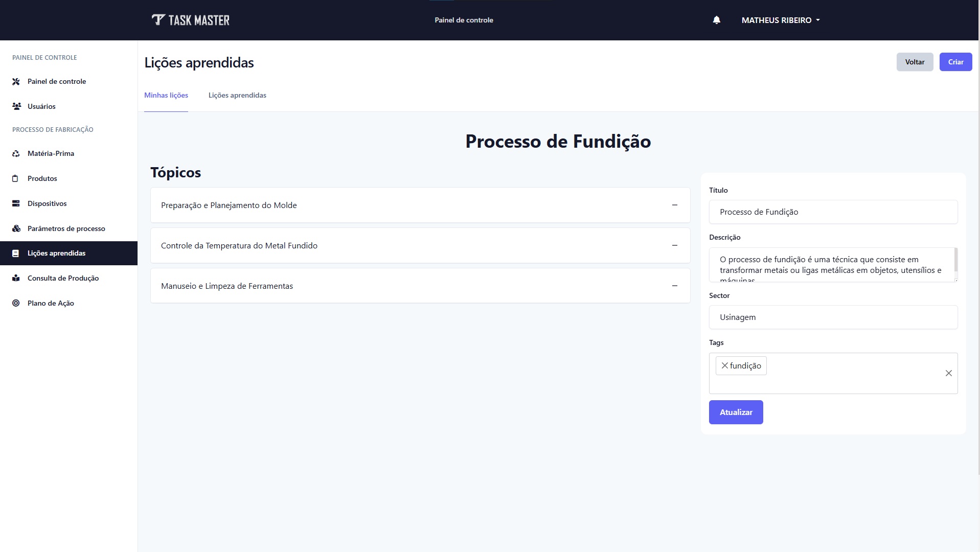Open the Matheus Ribeiro user dropdown
980x552 pixels.
(781, 20)
